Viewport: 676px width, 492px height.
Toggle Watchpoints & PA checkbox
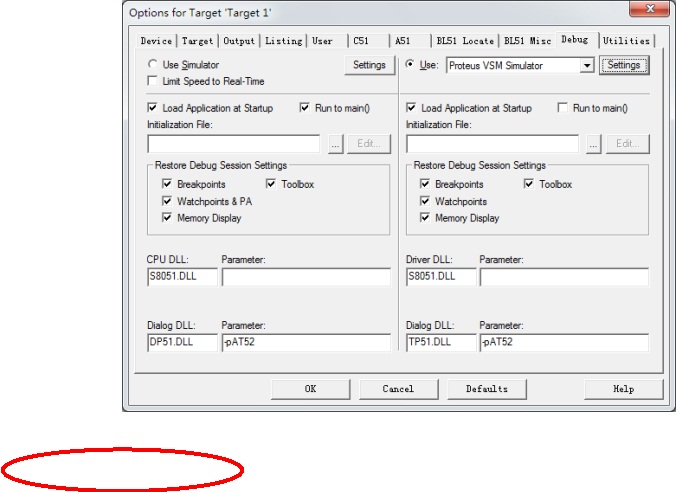167,201
